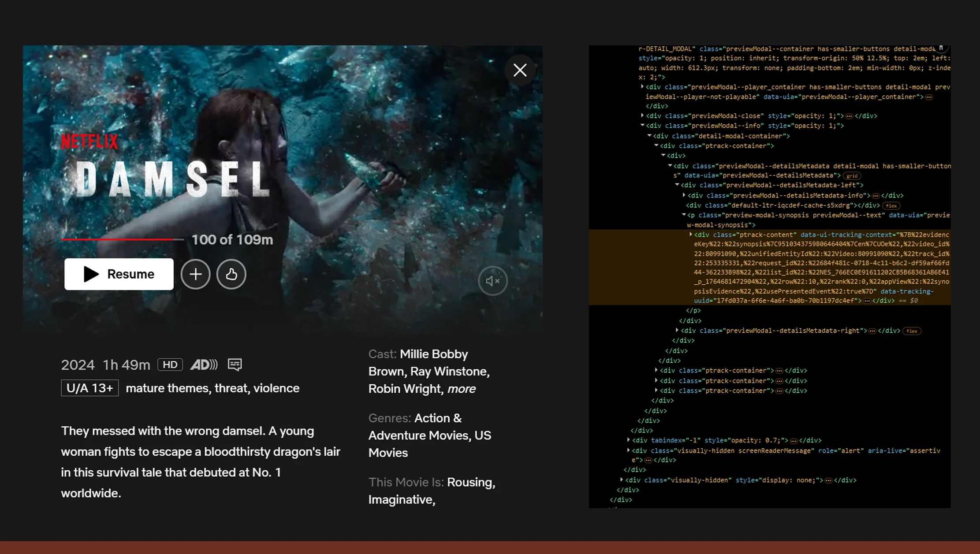This screenshot has height=554, width=980.
Task: Click the Netflix logo on artwork
Action: coord(89,141)
